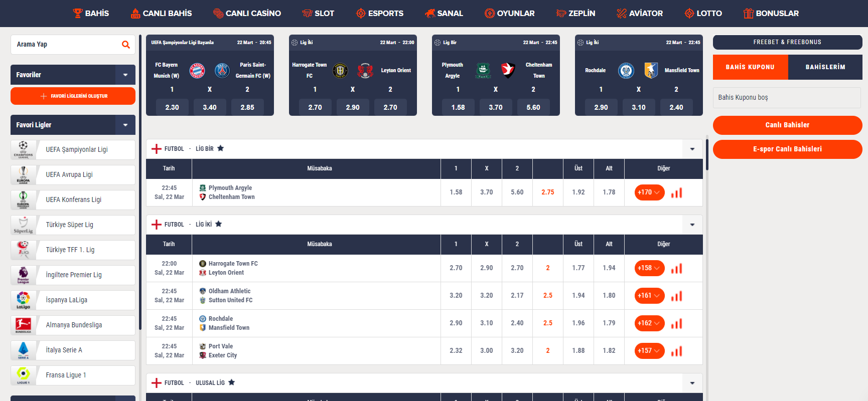Expand +157 more markets for Port Vale match

pyautogui.click(x=649, y=351)
